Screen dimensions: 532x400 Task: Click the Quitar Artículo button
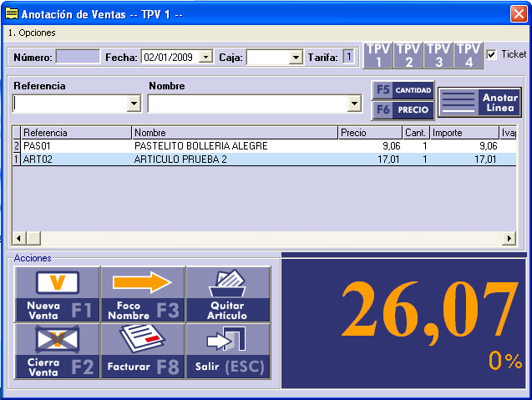coord(228,294)
